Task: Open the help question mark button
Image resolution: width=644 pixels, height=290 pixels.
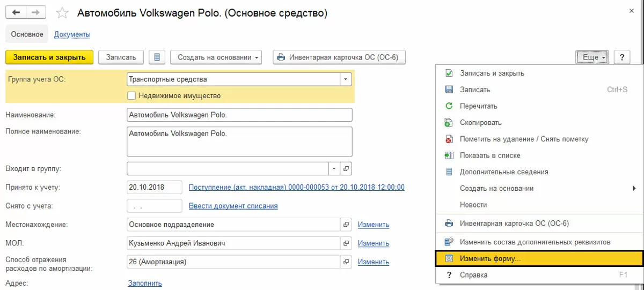Action: coord(622,57)
